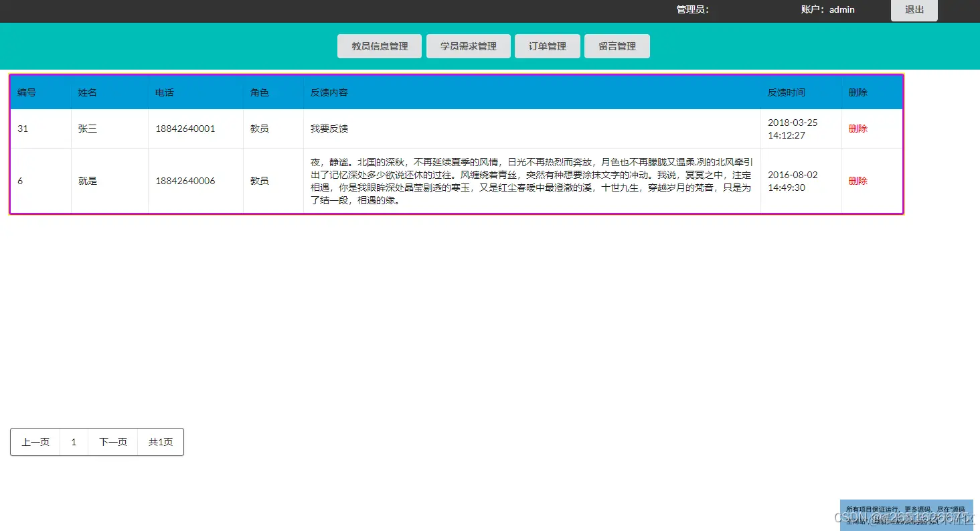The height and width of the screenshot is (531, 980).
Task: Open 留言管理 menu
Action: pos(617,46)
